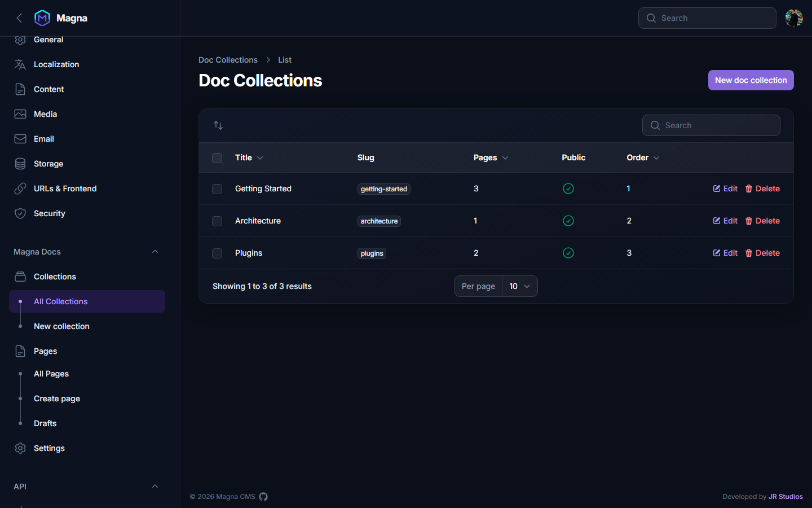Screen dimensions: 812x508
Task: Click the Architecture title cell
Action: 258,221
